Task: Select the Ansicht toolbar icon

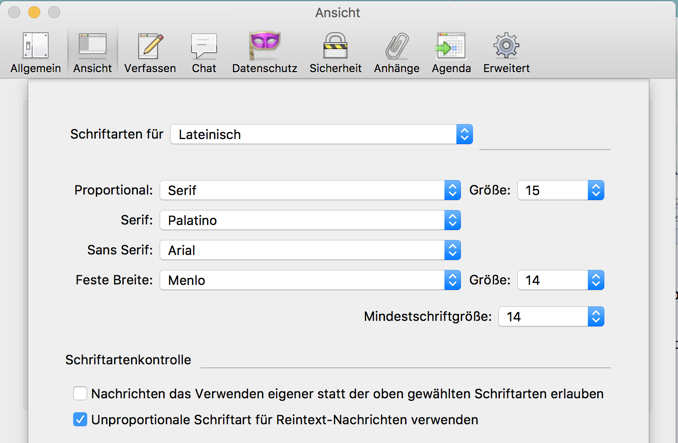Action: [x=92, y=52]
